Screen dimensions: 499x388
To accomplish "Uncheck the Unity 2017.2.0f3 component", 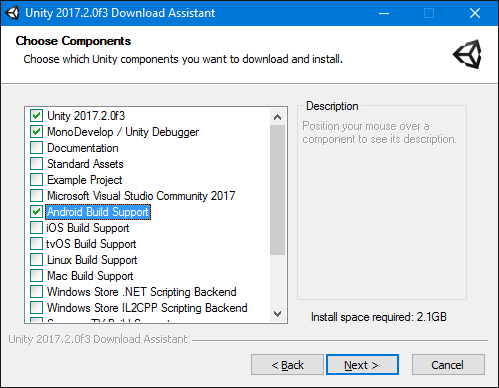I will (x=36, y=116).
